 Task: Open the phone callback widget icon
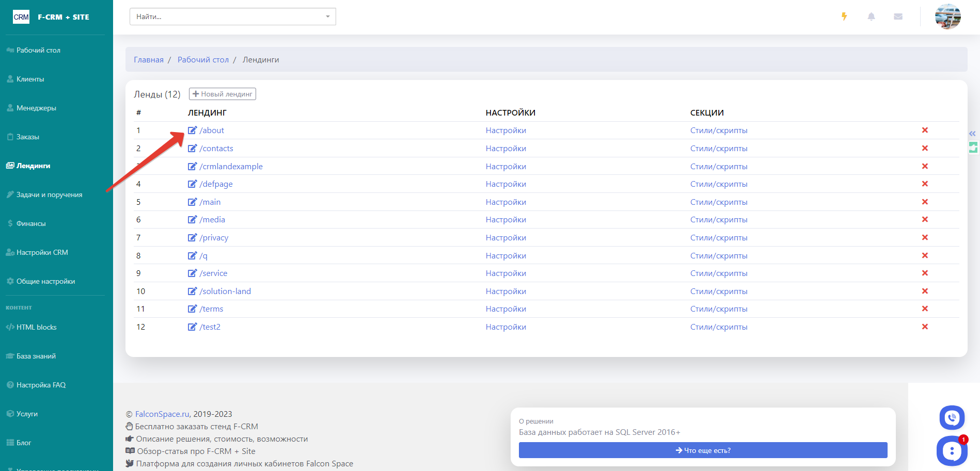coord(952,418)
